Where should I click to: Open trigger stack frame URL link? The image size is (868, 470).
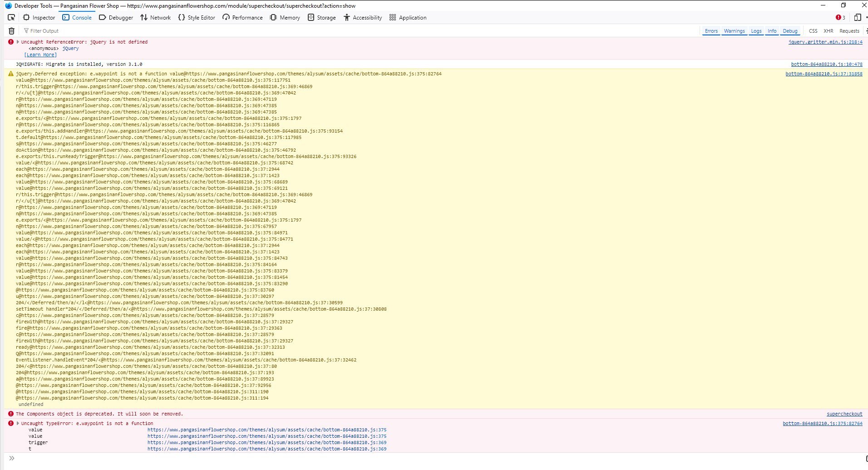[267, 442]
